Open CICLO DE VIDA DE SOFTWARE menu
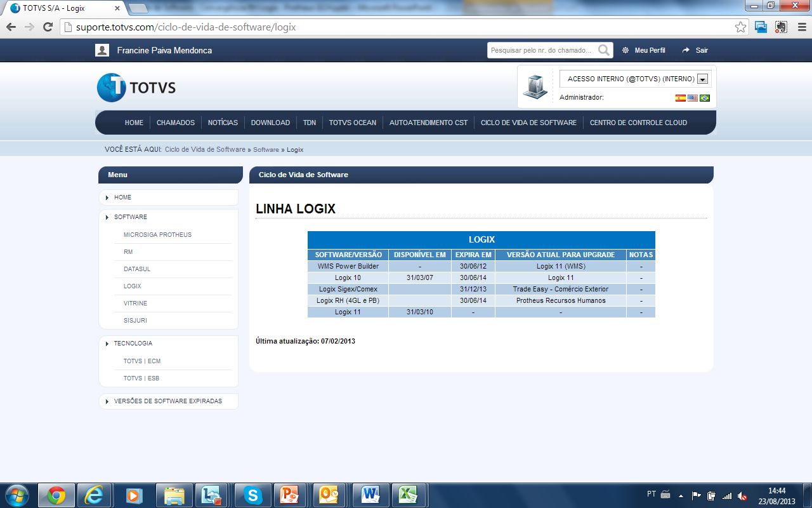The width and height of the screenshot is (812, 508). point(528,123)
